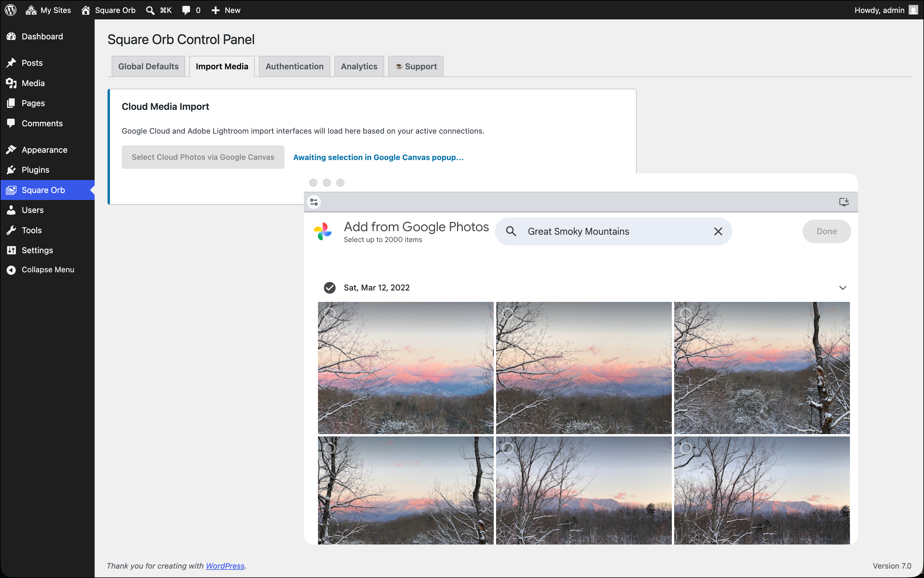Image resolution: width=924 pixels, height=578 pixels.
Task: Open the Support tab
Action: tap(416, 66)
